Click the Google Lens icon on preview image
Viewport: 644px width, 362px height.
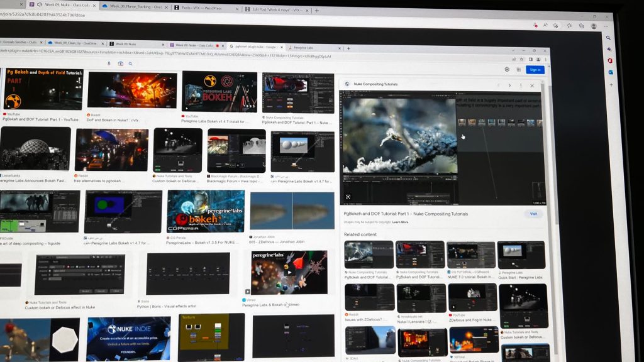click(x=348, y=197)
